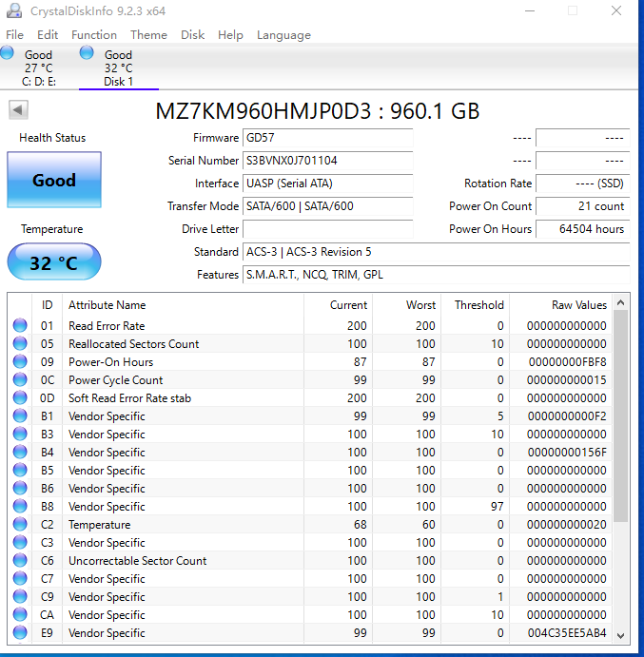Click the status orb for attribute B5
The width and height of the screenshot is (644, 657).
click(x=20, y=470)
